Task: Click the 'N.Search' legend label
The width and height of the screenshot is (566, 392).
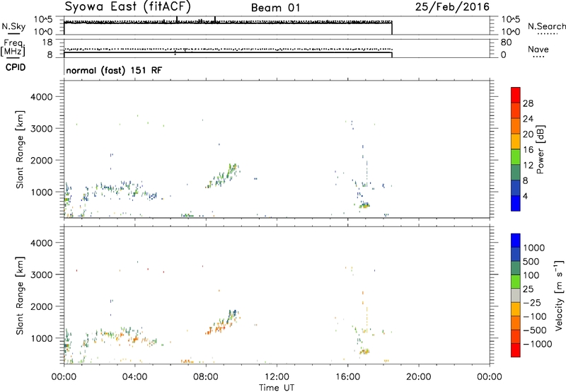Action: 547,26
